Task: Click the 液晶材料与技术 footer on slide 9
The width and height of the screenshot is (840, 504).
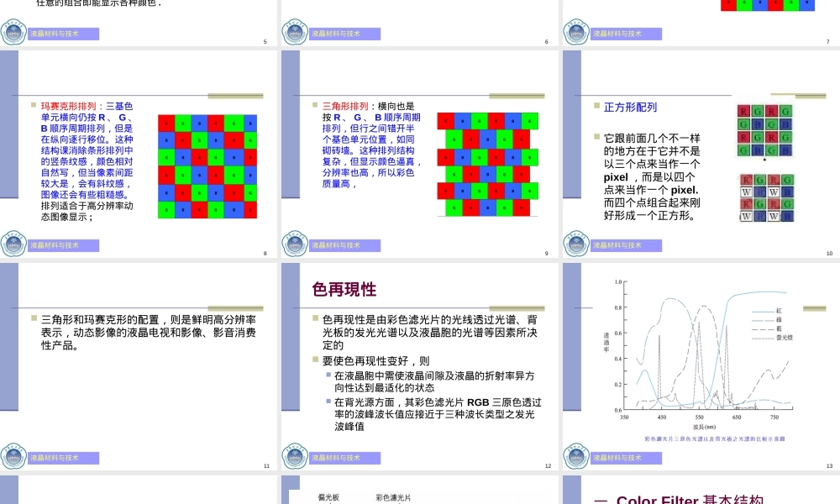Action: click(344, 245)
